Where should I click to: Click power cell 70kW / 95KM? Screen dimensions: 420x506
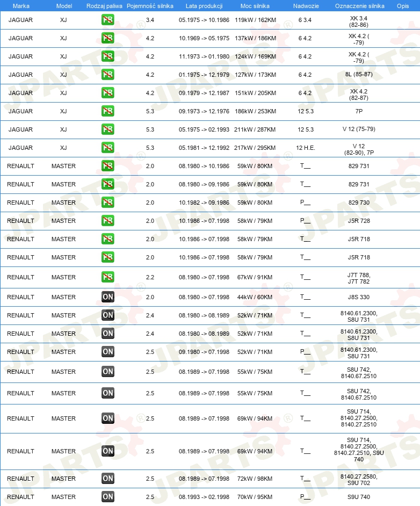[x=255, y=497]
